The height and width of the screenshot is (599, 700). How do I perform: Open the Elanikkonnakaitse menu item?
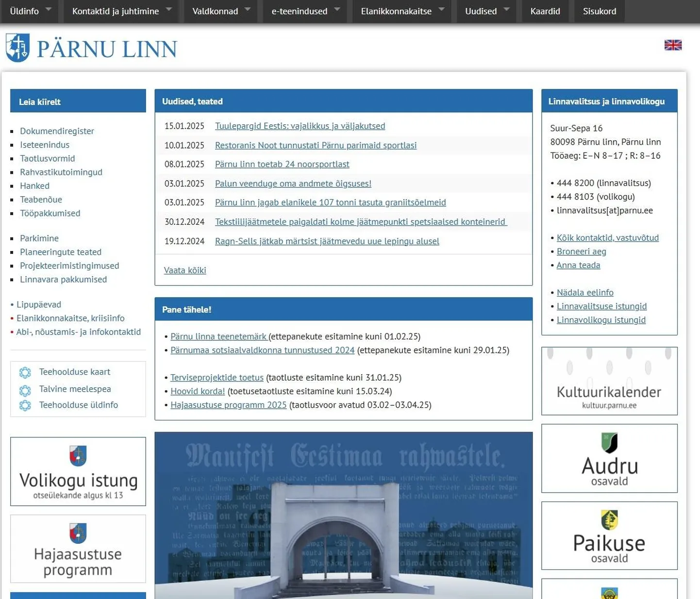396,11
